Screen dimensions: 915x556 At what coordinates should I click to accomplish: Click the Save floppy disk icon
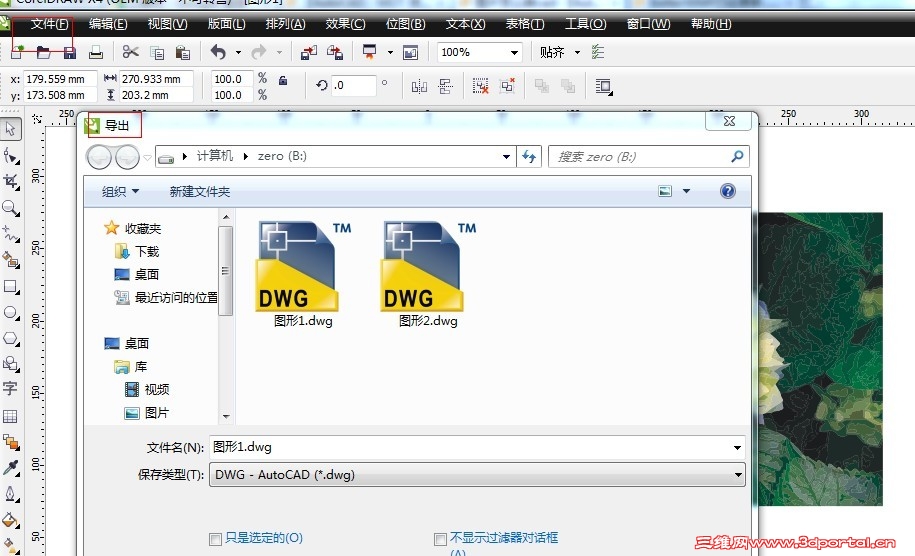(x=69, y=53)
